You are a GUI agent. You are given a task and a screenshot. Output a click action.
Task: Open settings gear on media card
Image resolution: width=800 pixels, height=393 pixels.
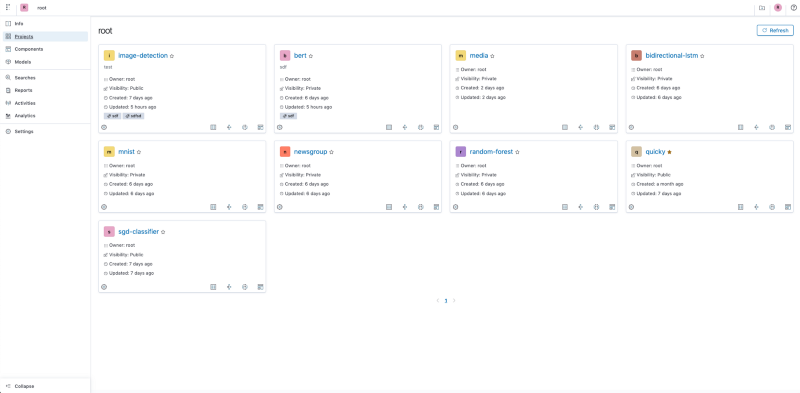456,127
